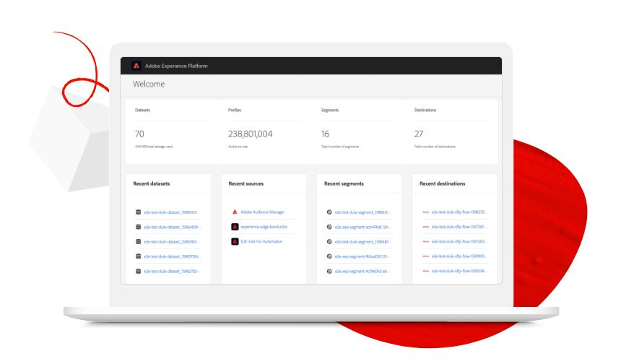Click the Total number of destinations caption
This screenshot has width=621, height=364.
tap(435, 147)
